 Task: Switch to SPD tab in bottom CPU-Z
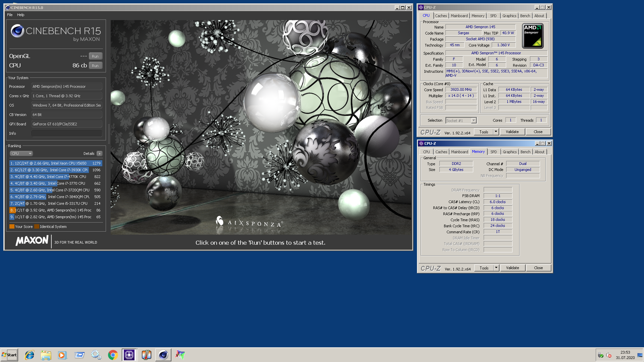tap(493, 152)
